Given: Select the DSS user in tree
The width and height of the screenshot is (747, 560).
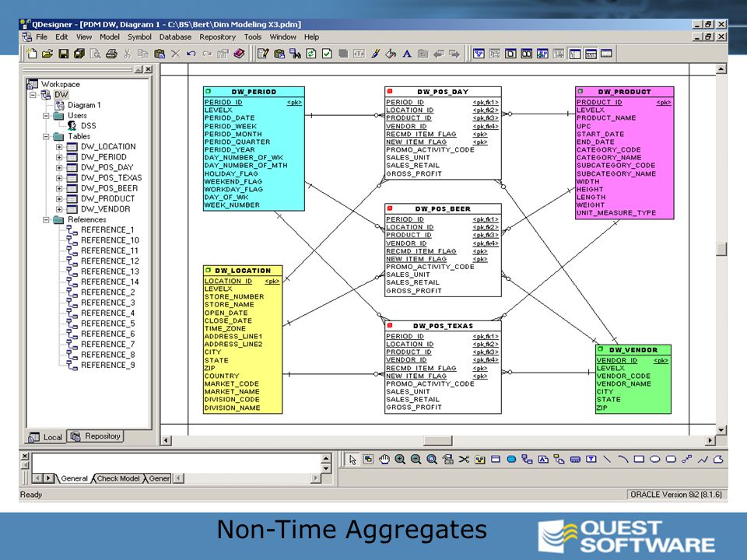Looking at the screenshot, I should pos(88,126).
